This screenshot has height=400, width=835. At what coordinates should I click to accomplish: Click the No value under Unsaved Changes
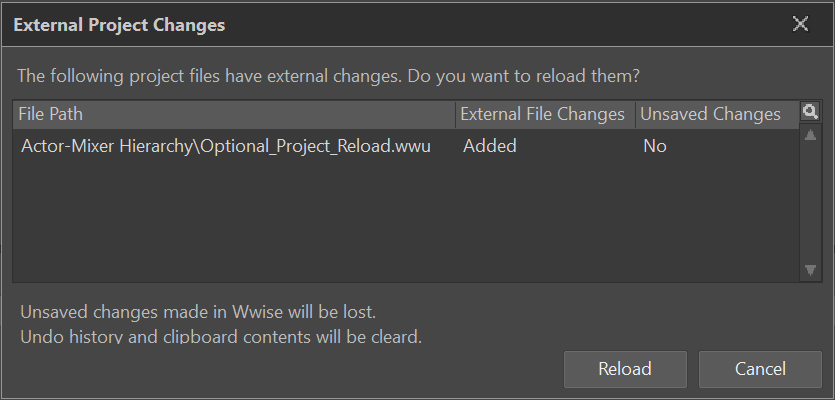(654, 146)
